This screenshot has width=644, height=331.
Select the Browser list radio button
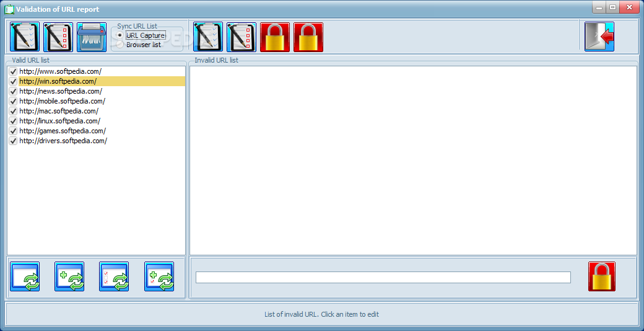tap(120, 45)
